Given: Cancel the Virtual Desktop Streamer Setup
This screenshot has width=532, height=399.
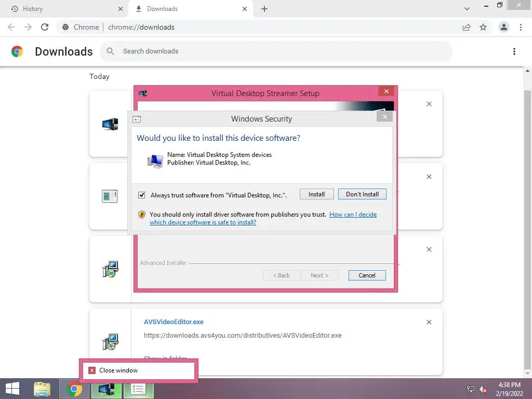Looking at the screenshot, I should tap(367, 275).
